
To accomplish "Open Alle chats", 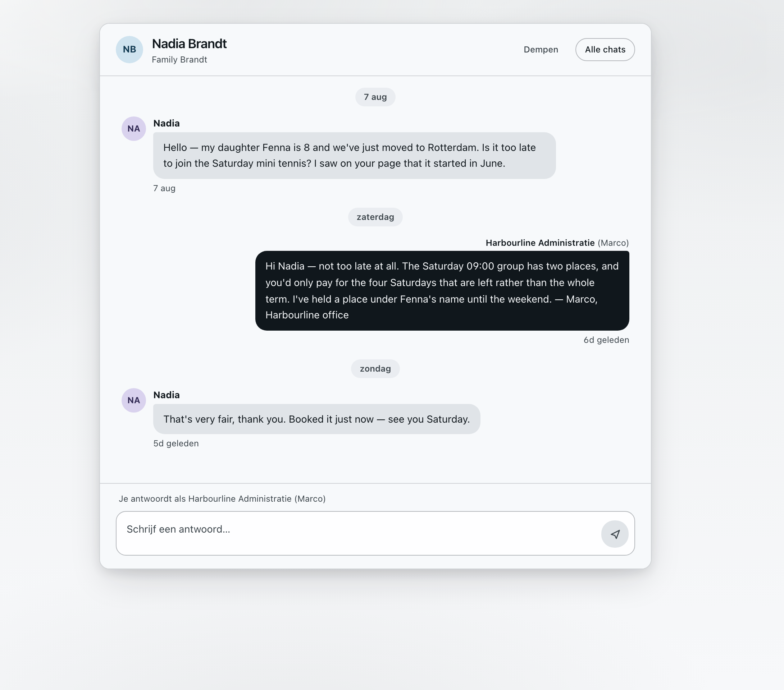I will tap(605, 50).
